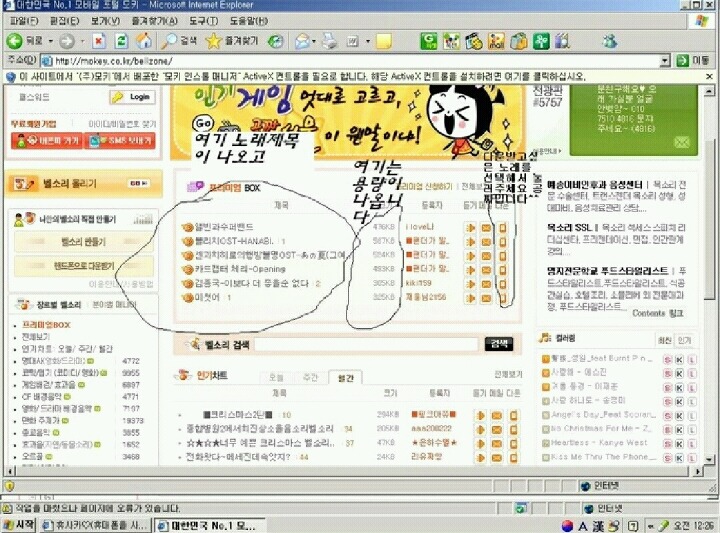Open 전체보기 link beside 인기차트 tabs
Screen dimensions: 720x533
click(508, 375)
